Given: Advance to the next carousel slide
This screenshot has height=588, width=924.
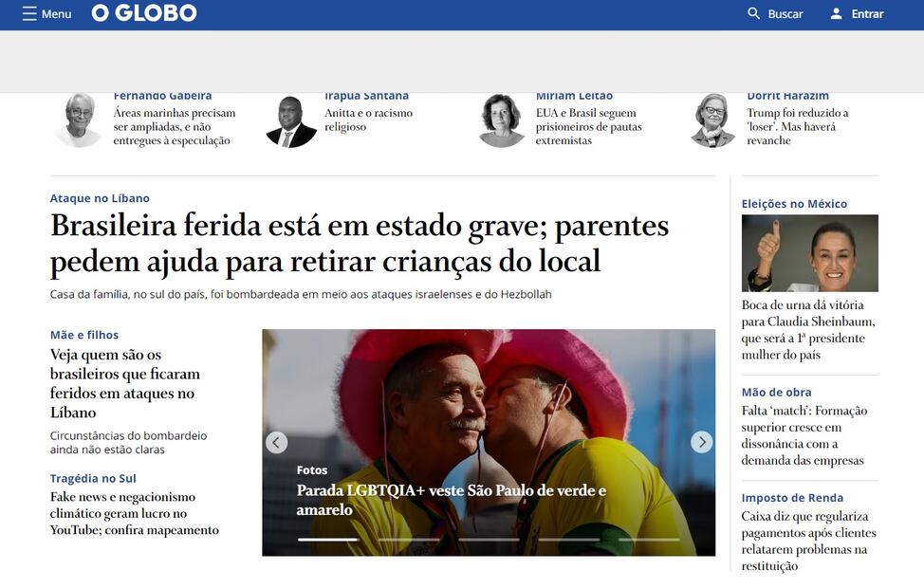Looking at the screenshot, I should click(x=701, y=442).
